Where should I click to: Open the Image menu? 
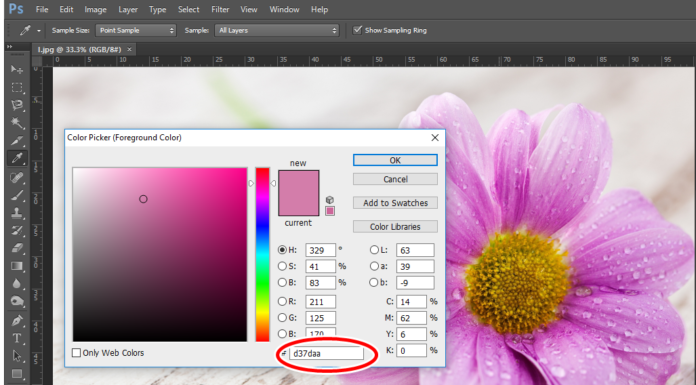pyautogui.click(x=95, y=9)
